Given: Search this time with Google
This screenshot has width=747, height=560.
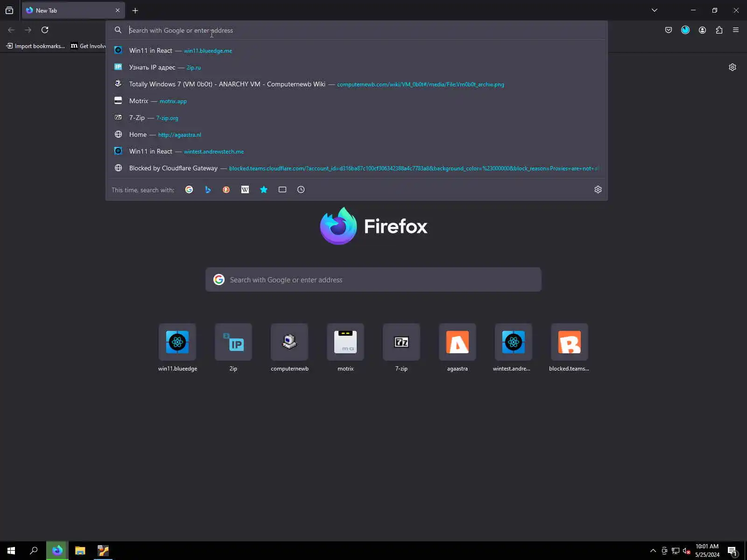Looking at the screenshot, I should (189, 189).
